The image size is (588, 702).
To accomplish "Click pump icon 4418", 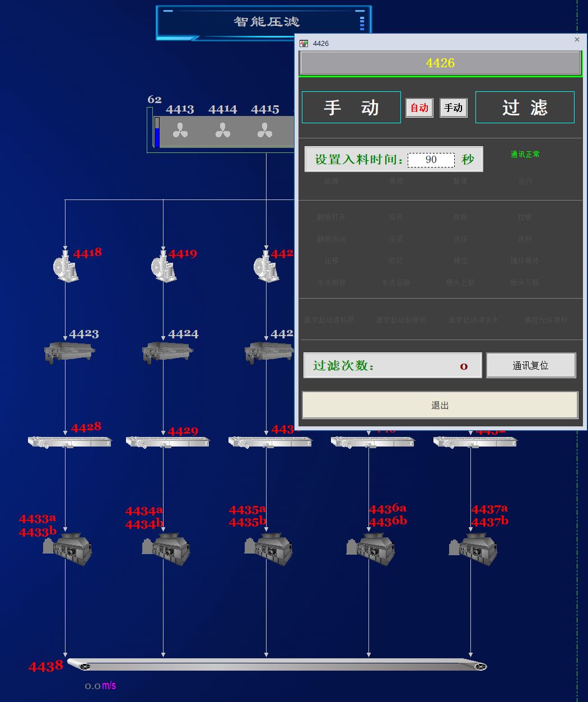I will (x=66, y=267).
